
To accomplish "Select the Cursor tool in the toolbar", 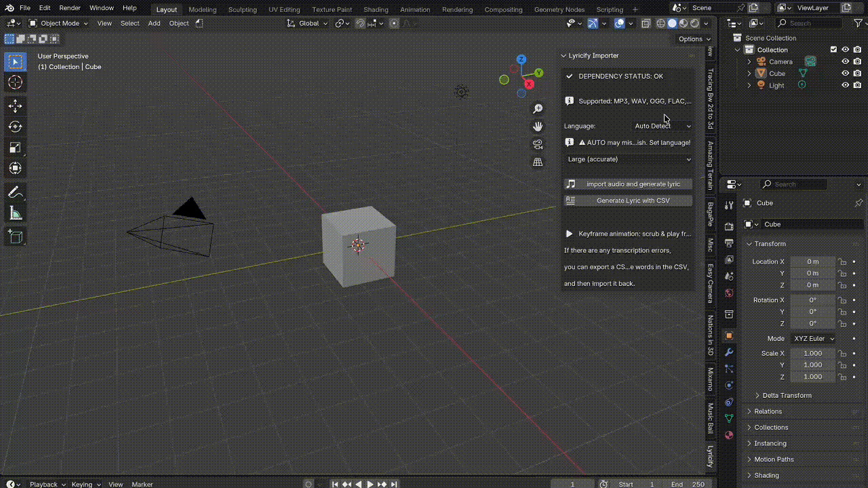I will click(15, 83).
